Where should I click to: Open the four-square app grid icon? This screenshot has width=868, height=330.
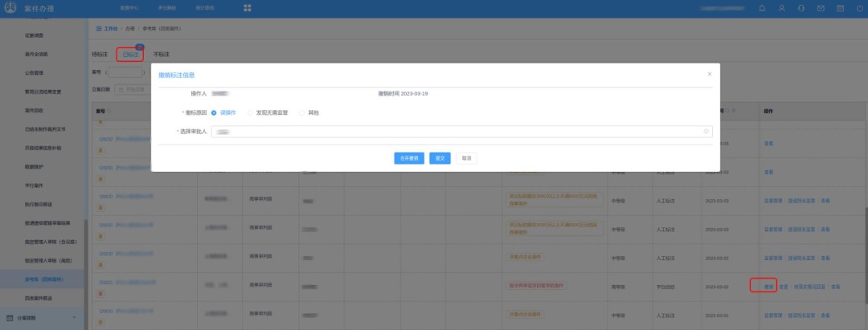click(x=248, y=8)
